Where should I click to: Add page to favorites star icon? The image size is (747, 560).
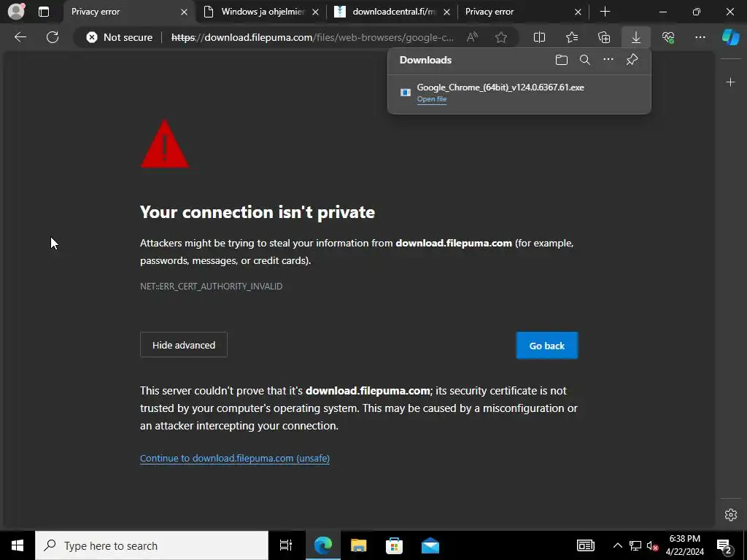pyautogui.click(x=500, y=37)
